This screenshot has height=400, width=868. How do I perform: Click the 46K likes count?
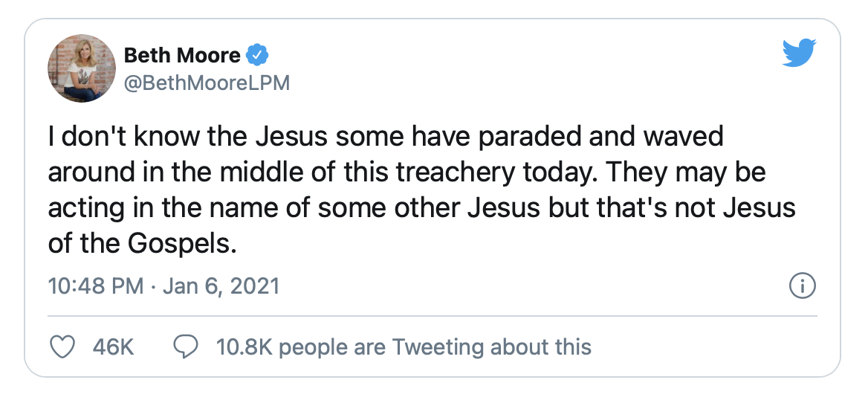114,346
